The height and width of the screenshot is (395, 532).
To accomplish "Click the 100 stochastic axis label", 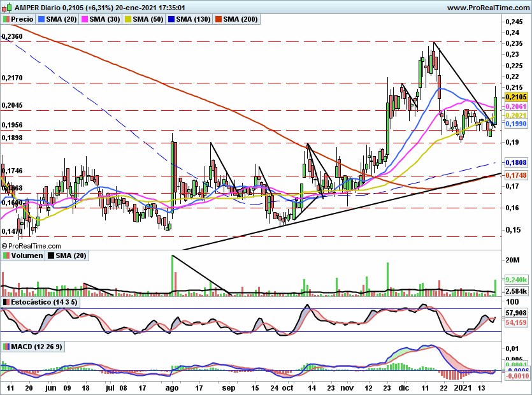I will coord(512,302).
